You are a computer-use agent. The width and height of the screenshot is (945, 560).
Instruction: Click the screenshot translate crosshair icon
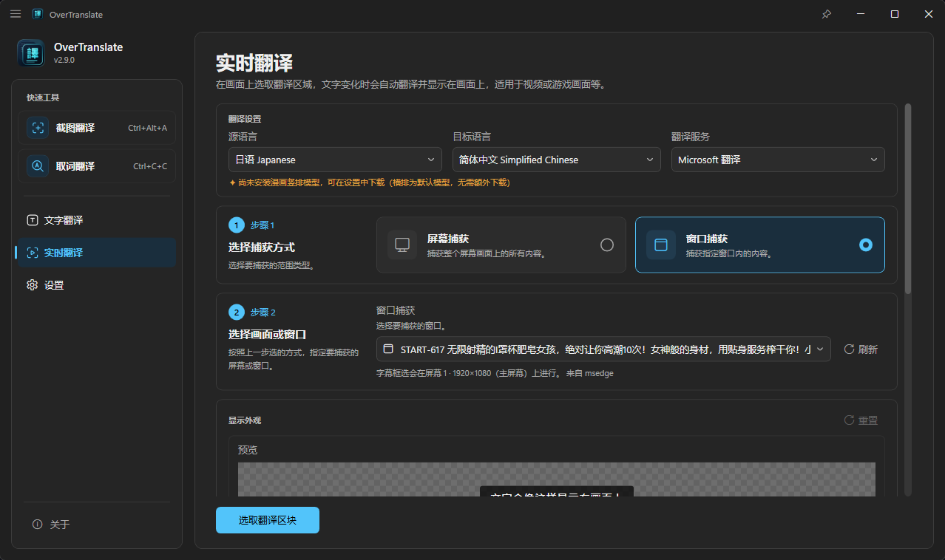(38, 128)
